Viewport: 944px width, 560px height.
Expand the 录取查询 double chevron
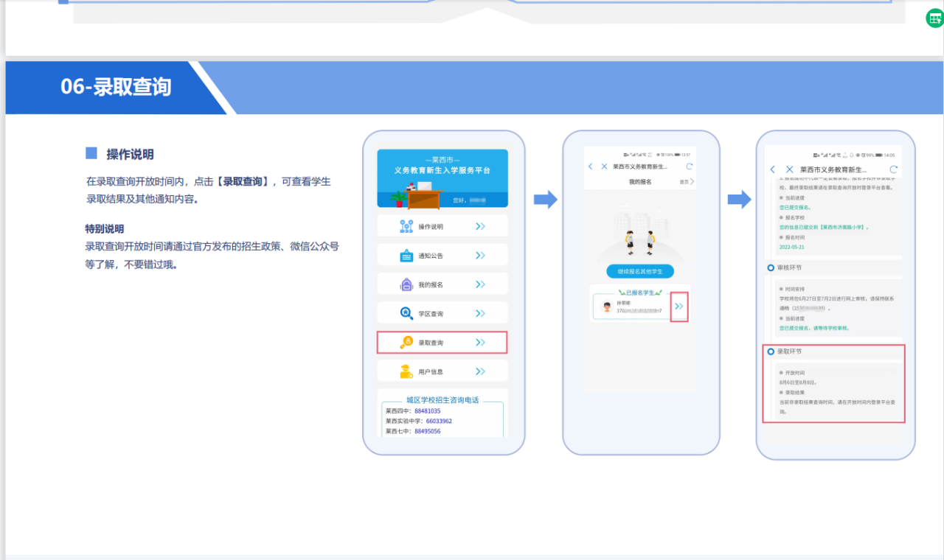tap(480, 343)
